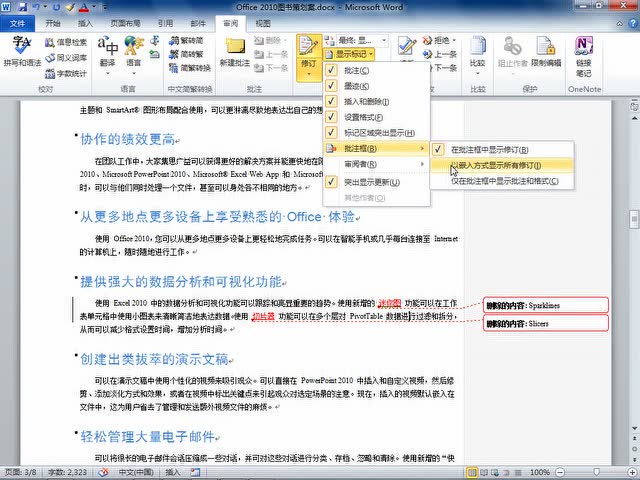The image size is (640, 480).
Task: Open the 文件 file tab
Action: (18, 21)
